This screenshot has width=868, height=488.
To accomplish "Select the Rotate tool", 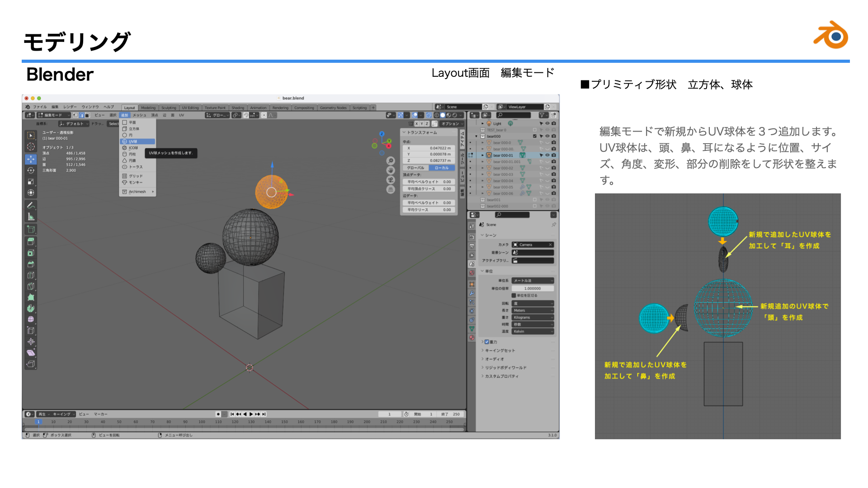I will [31, 170].
